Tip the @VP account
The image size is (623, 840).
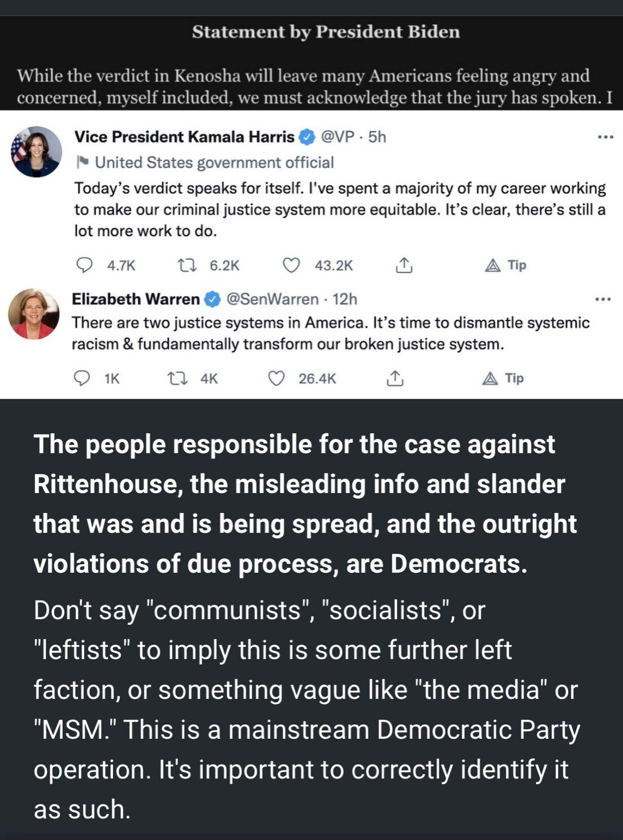(506, 265)
